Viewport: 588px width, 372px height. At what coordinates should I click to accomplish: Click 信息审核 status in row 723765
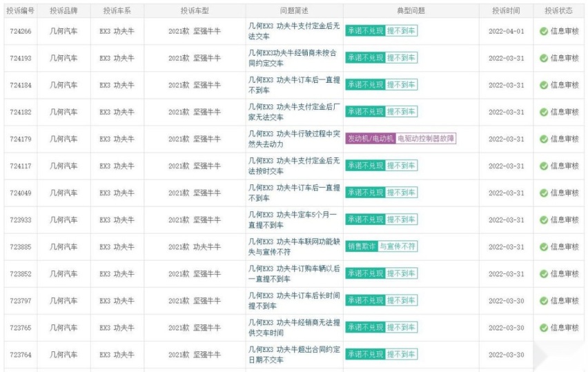[x=565, y=328]
